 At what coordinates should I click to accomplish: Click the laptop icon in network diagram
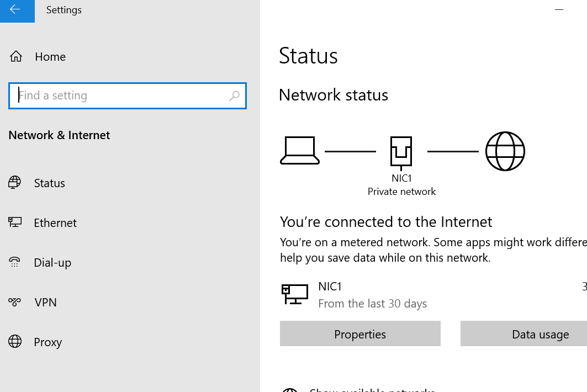click(299, 151)
